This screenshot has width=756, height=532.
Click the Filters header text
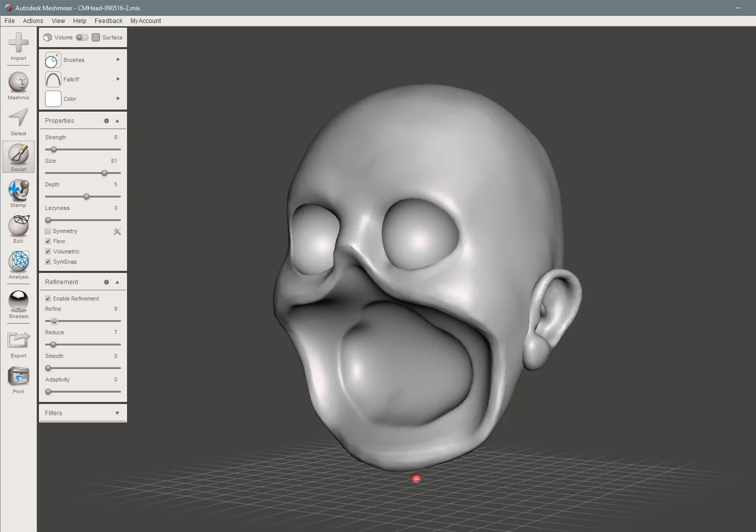click(53, 413)
